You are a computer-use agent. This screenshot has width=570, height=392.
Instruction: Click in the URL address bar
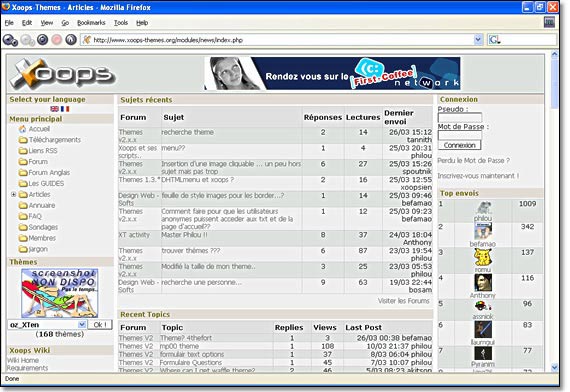pyautogui.click(x=282, y=40)
